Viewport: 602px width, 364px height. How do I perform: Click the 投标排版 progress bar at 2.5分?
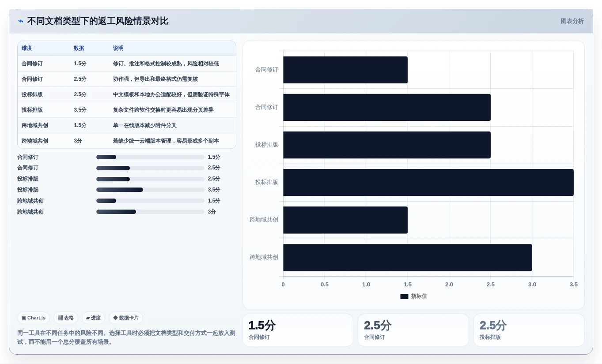tap(150, 179)
